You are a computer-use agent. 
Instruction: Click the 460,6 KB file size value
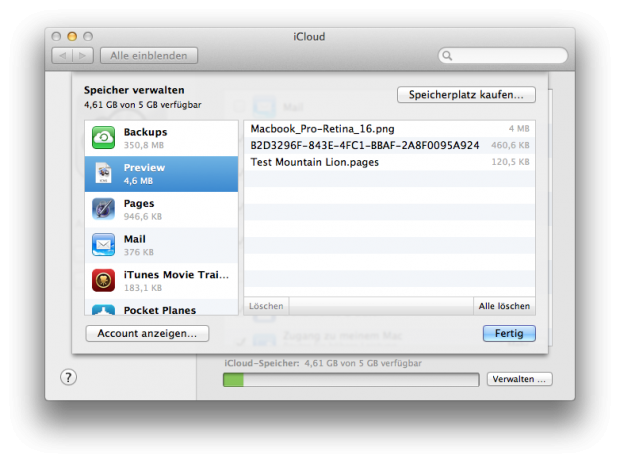tap(510, 146)
